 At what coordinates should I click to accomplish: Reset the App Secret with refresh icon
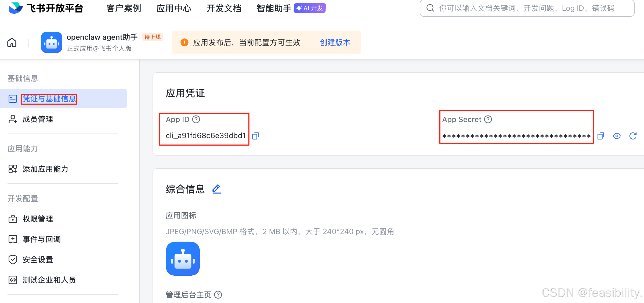tap(633, 136)
